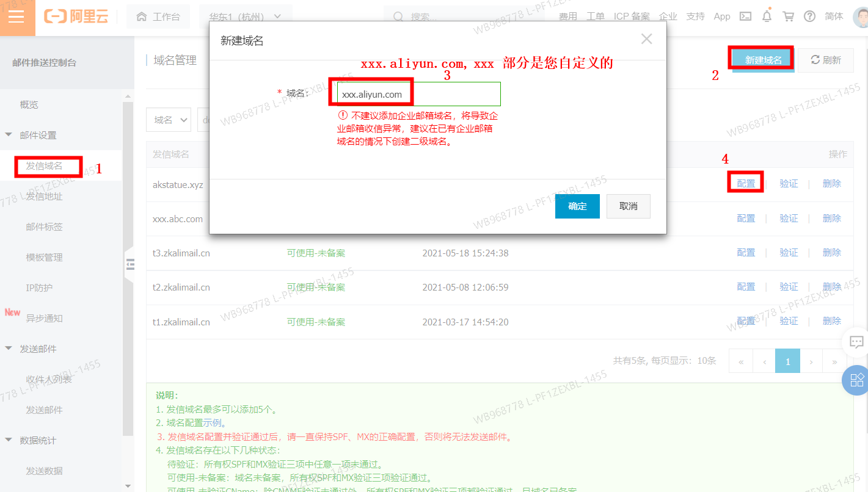Click 删除 for t2.zkalimail.cn
The height and width of the screenshot is (492, 868).
pos(831,287)
